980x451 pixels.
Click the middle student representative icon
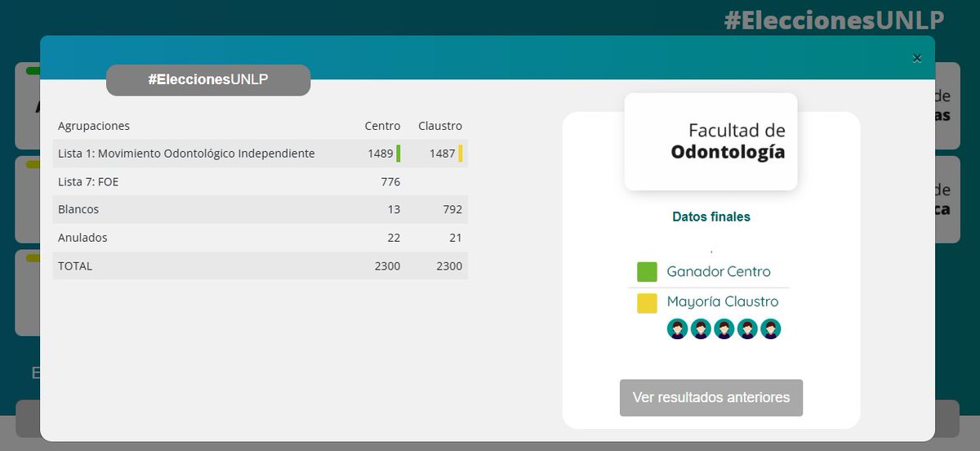pyautogui.click(x=724, y=329)
